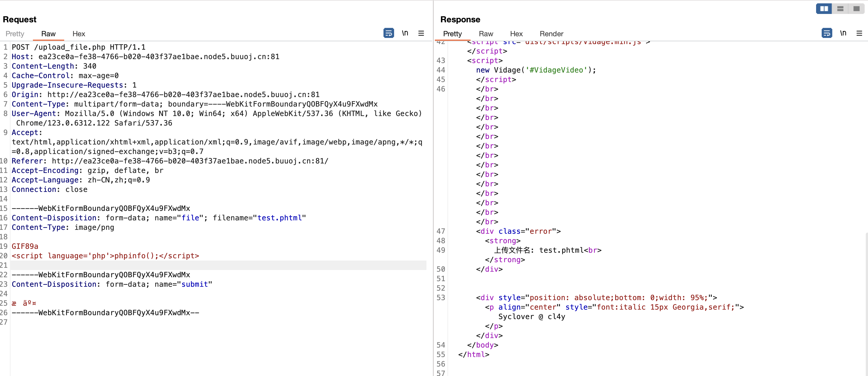This screenshot has height=376, width=868.
Task: Toggle word wrap icon in Response panel
Action: click(827, 33)
